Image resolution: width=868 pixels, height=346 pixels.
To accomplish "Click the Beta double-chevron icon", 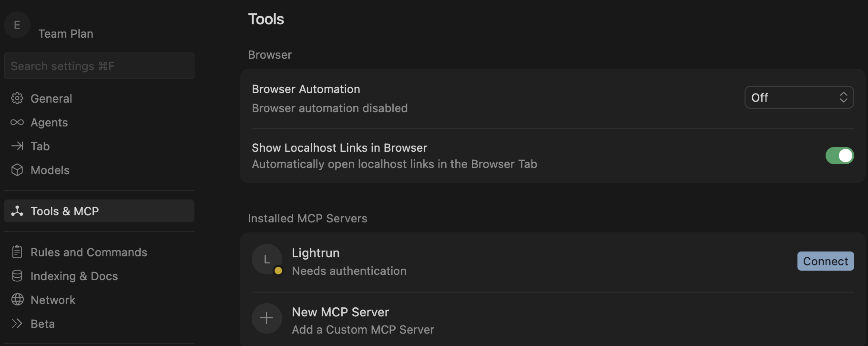I will 17,323.
